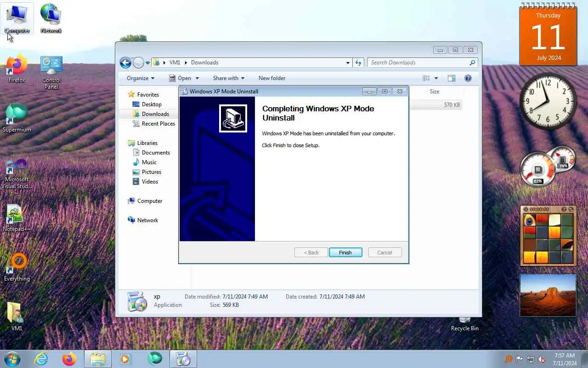Open Windows Media Player from the taskbar
588x368 pixels.
pos(126,359)
